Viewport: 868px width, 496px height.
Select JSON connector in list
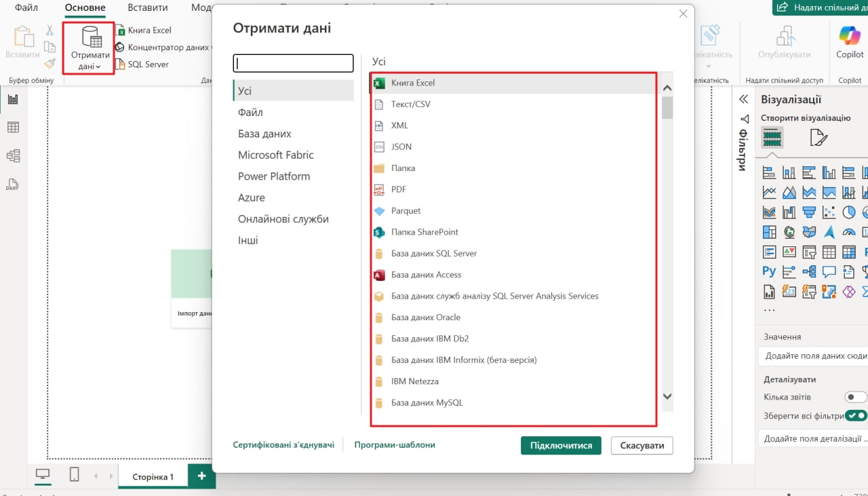(x=514, y=147)
